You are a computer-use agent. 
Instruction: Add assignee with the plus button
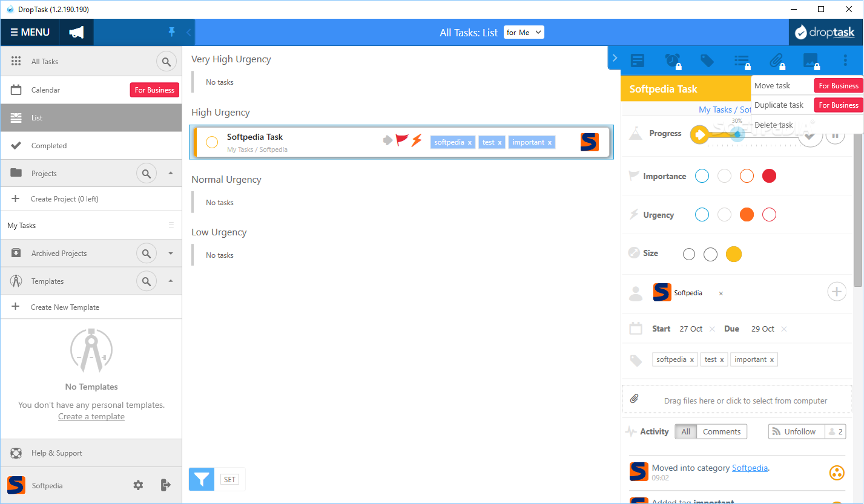(x=836, y=292)
